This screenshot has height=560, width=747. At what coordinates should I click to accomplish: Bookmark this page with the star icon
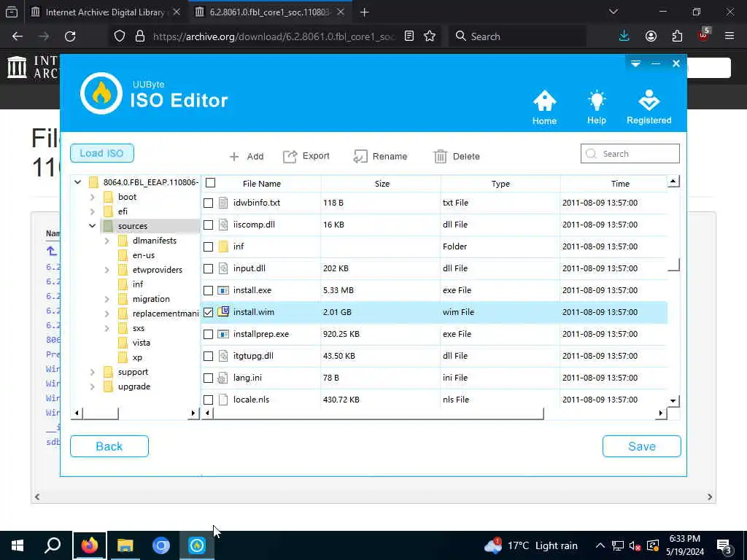[x=430, y=36]
